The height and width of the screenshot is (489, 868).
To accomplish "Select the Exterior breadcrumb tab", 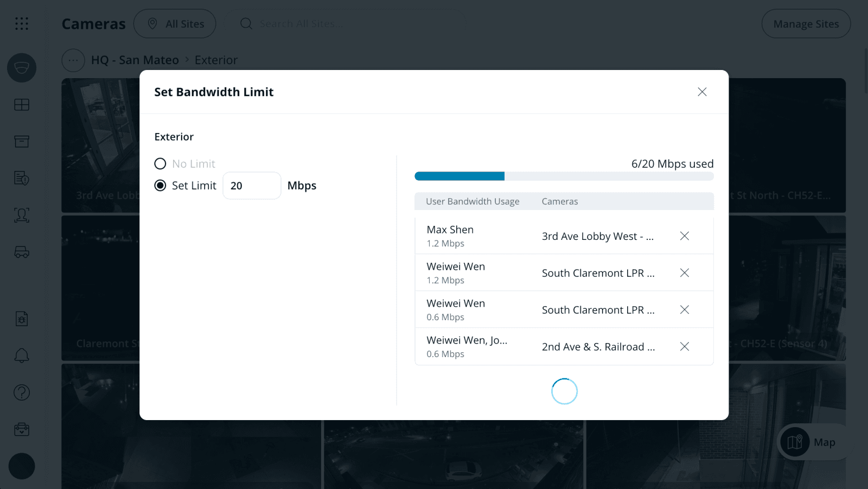I will coord(216,60).
